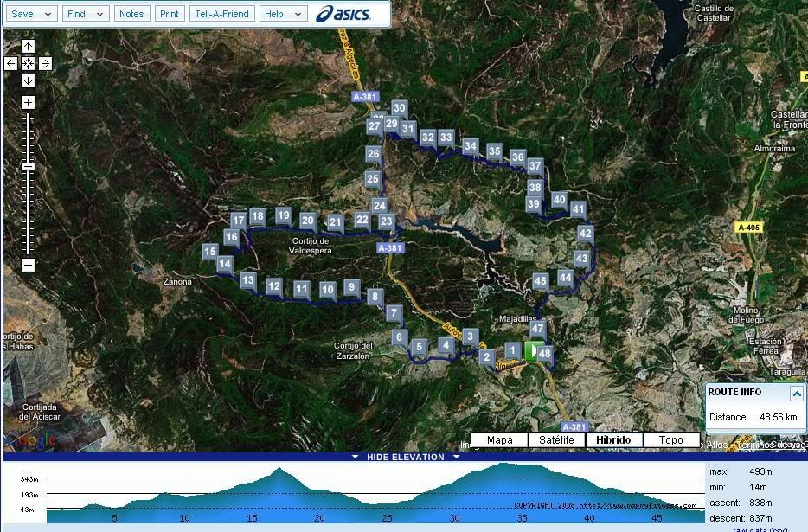Open the Find dropdown menu
808x532 pixels.
[x=86, y=14]
